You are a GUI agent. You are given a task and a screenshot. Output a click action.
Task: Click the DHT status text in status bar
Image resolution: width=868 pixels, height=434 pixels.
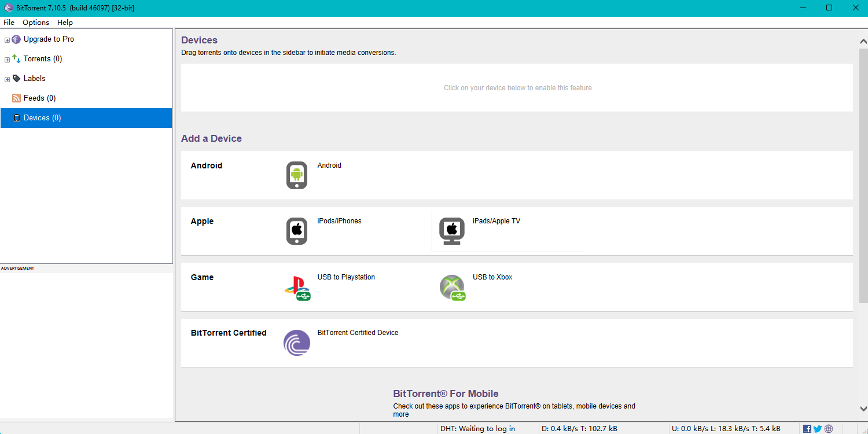pos(477,429)
